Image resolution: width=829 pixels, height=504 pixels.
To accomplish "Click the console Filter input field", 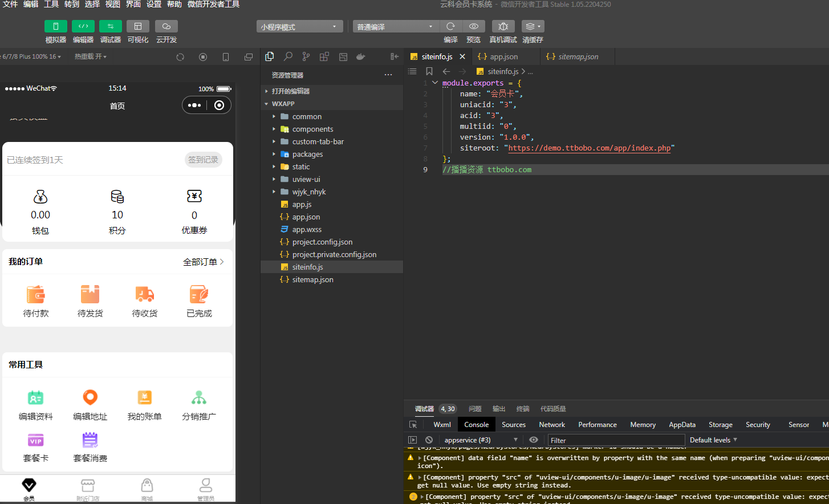I will (x=616, y=440).
